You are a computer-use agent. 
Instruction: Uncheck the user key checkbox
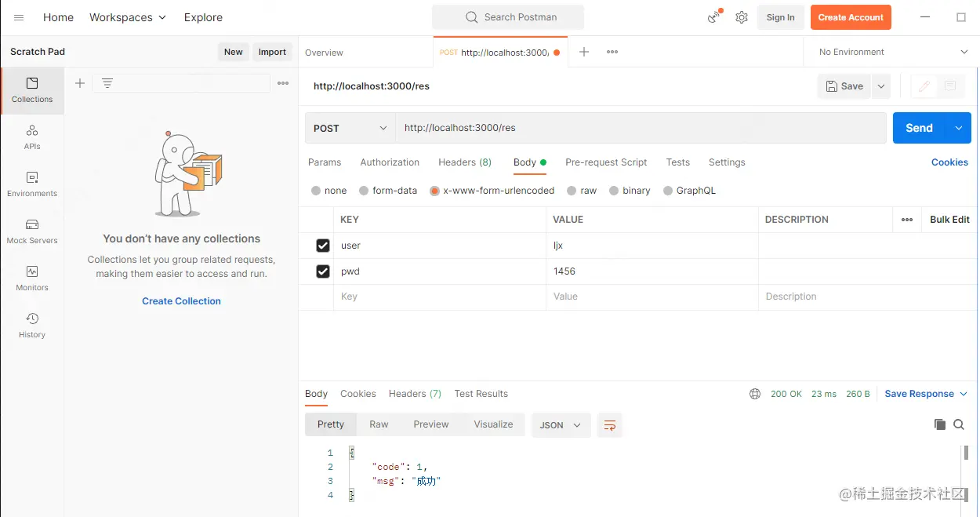[323, 246]
